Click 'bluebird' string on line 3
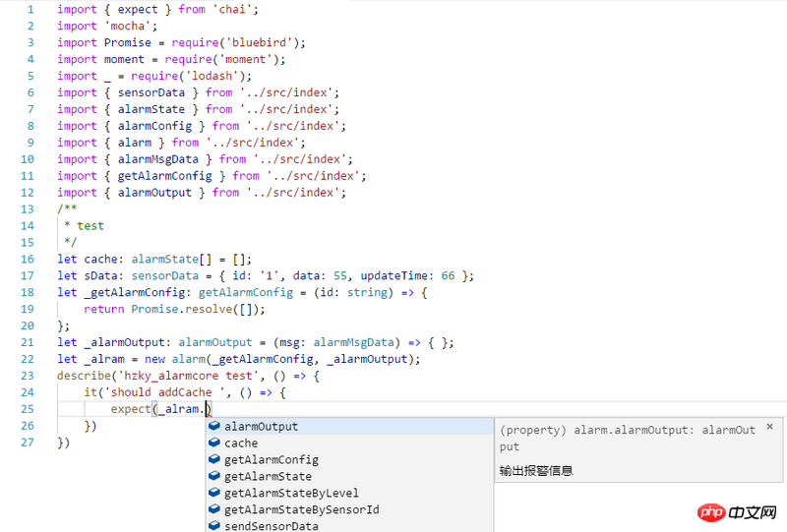Screen dimensions: 787x532 (x=259, y=42)
